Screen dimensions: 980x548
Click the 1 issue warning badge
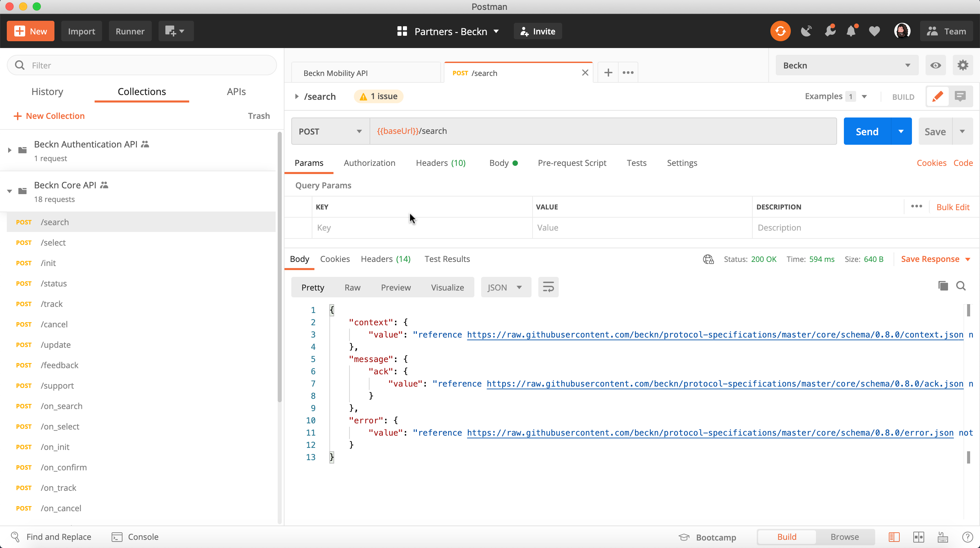click(378, 96)
